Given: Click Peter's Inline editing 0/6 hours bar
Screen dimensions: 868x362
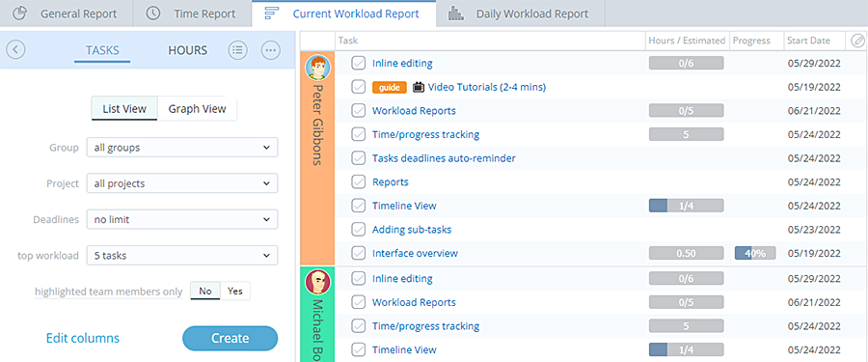Looking at the screenshot, I should point(686,63).
